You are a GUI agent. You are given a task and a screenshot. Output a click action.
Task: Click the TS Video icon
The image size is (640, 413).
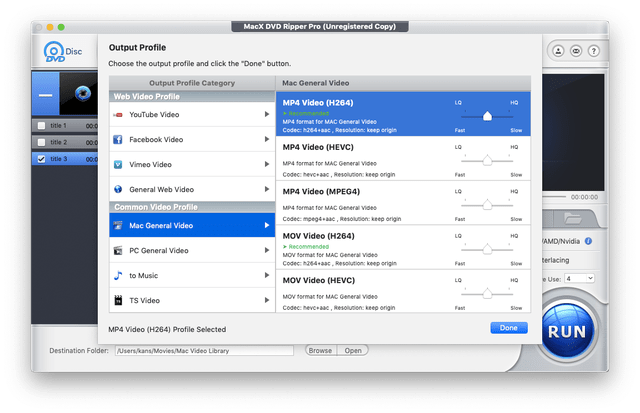pos(118,300)
